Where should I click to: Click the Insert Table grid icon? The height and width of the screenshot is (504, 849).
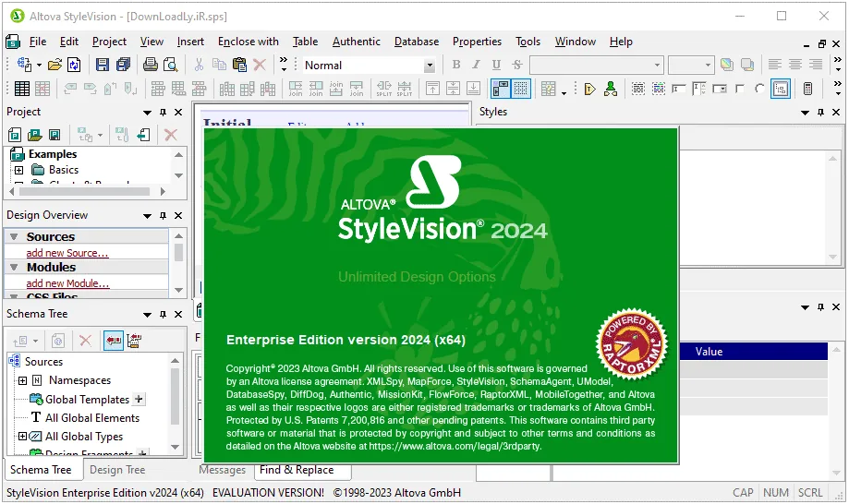[22, 89]
